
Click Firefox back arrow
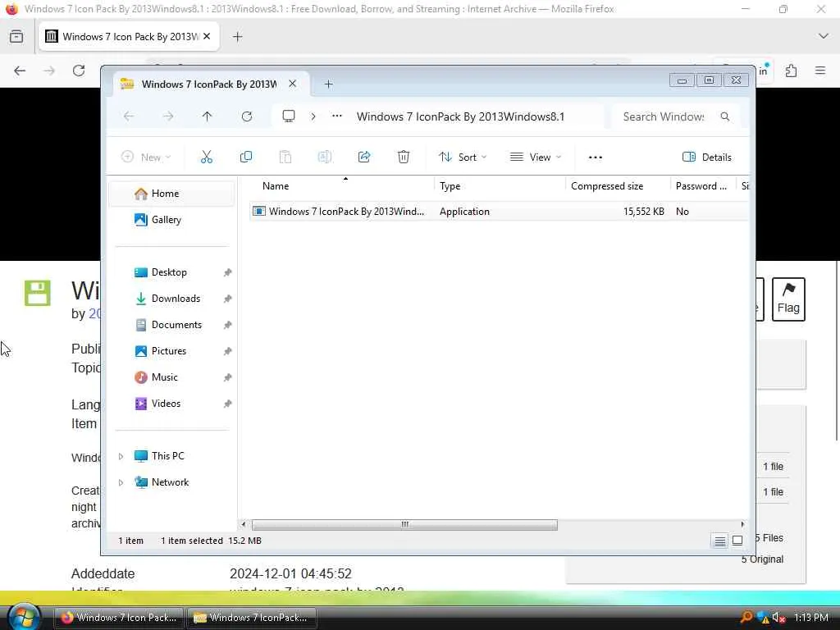pos(20,71)
